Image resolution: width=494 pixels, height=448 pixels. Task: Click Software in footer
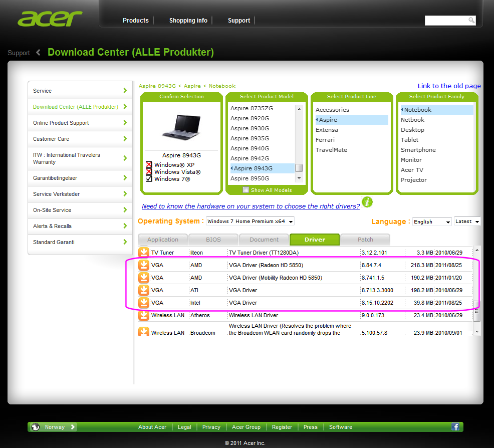(341, 427)
